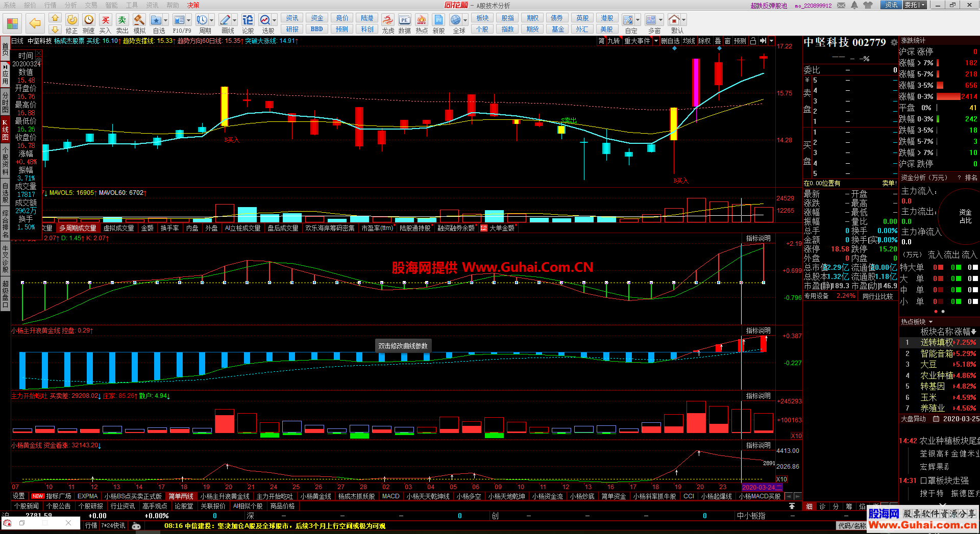
Task: Open the 选股 stock screener icon
Action: click(x=265, y=20)
